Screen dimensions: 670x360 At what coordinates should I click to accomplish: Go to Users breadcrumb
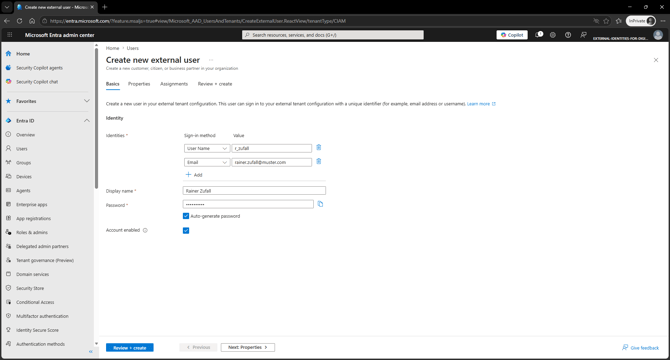pos(132,48)
